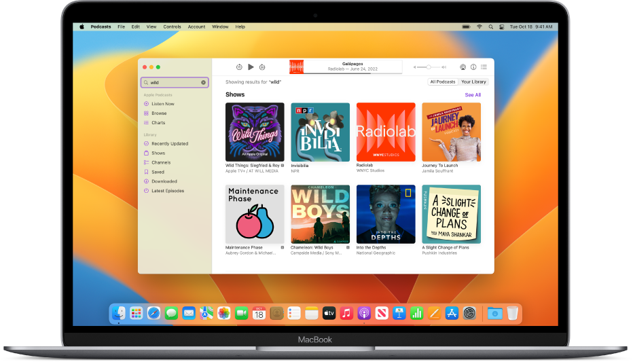Open Spotlight search in the menu bar
This screenshot has width=633, height=364.
491,26
